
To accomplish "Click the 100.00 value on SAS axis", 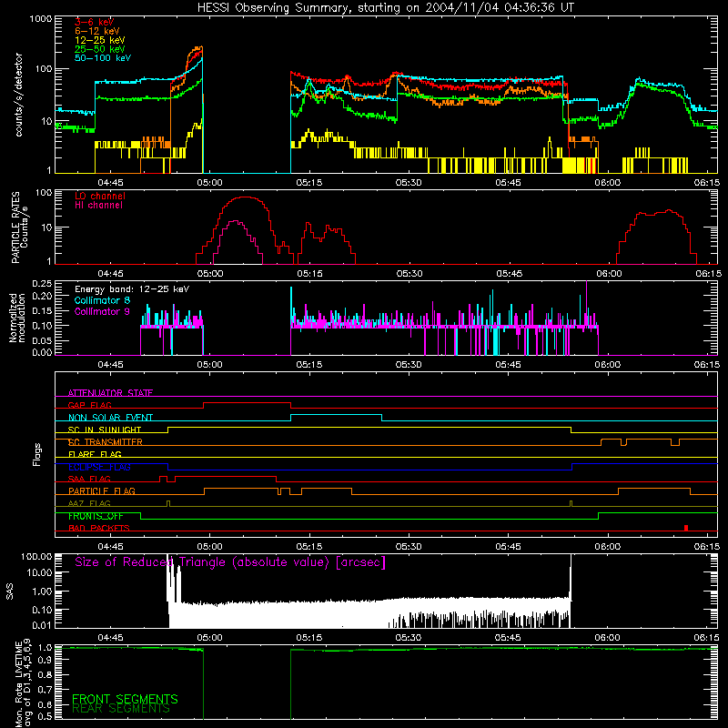I will click(x=36, y=556).
